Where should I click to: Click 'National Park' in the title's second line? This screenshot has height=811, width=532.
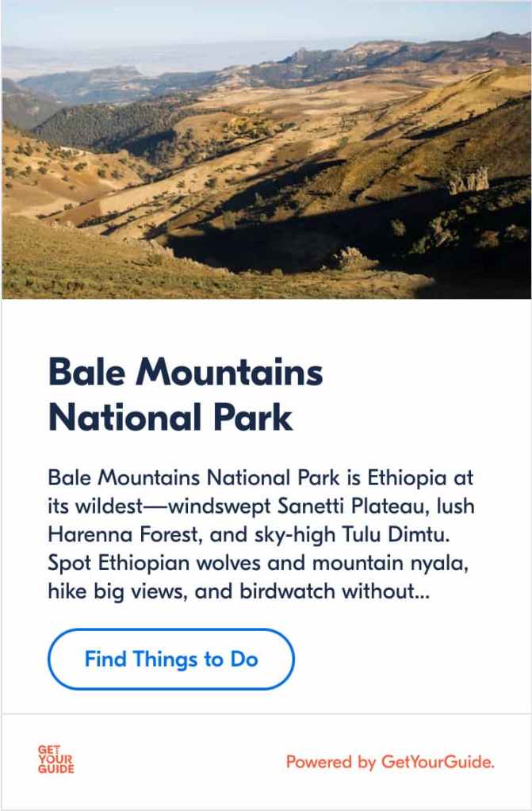pyautogui.click(x=170, y=417)
